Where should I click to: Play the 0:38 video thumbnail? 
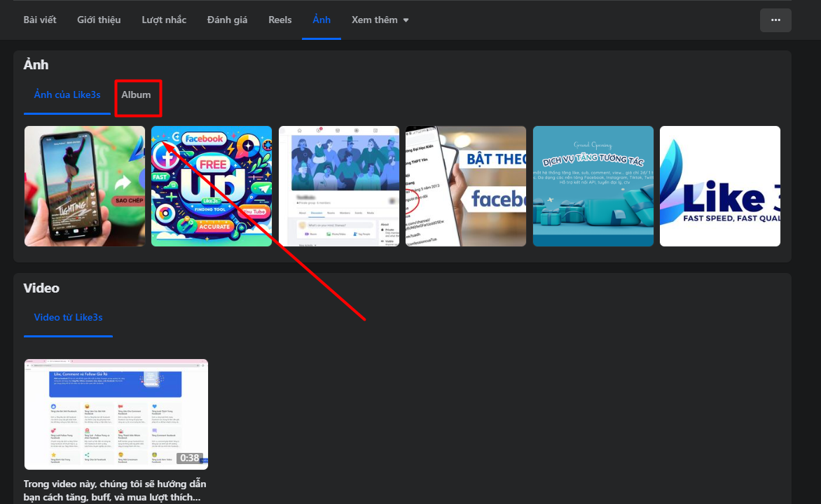(116, 414)
